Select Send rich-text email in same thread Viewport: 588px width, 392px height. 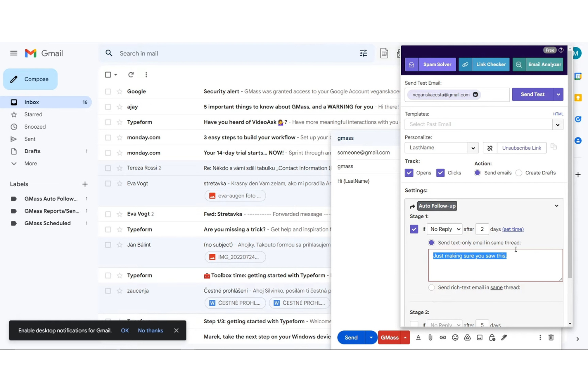coord(431,288)
